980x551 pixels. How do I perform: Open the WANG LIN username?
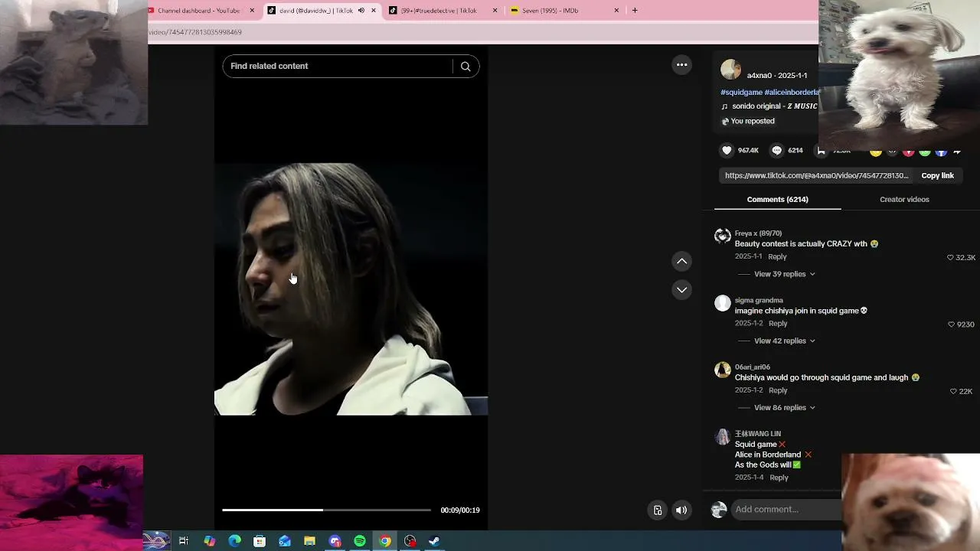click(x=758, y=434)
